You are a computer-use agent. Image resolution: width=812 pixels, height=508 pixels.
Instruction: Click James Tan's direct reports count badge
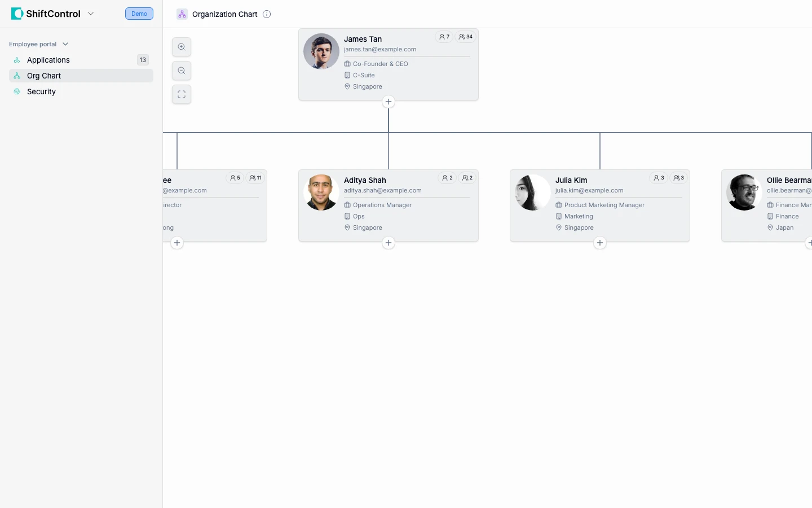click(444, 37)
